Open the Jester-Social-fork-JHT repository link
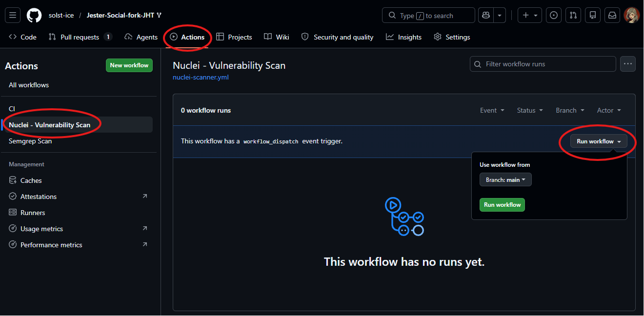This screenshot has width=644, height=316. click(121, 15)
